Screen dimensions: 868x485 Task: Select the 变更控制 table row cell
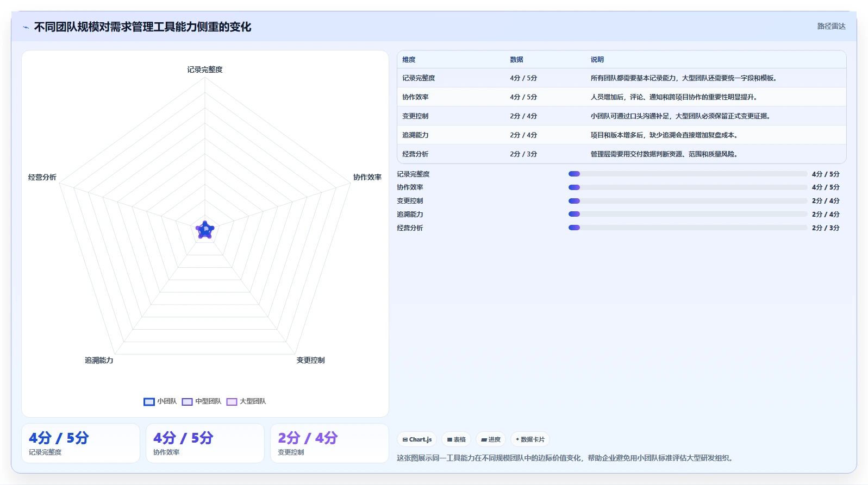415,116
